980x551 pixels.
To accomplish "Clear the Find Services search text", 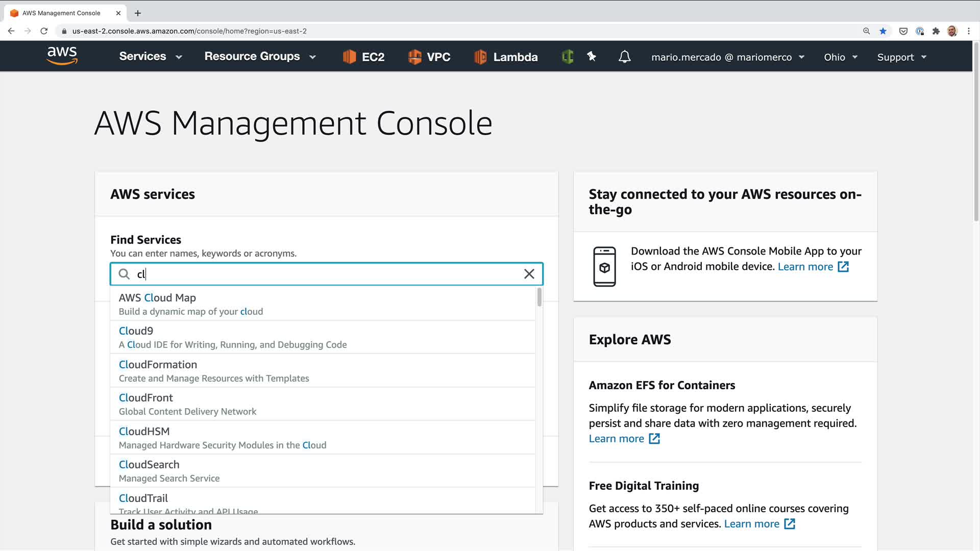I will pyautogui.click(x=529, y=274).
